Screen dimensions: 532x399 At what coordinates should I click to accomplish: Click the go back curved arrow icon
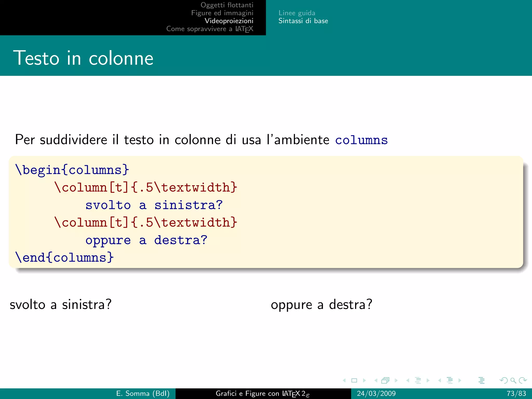click(504, 381)
